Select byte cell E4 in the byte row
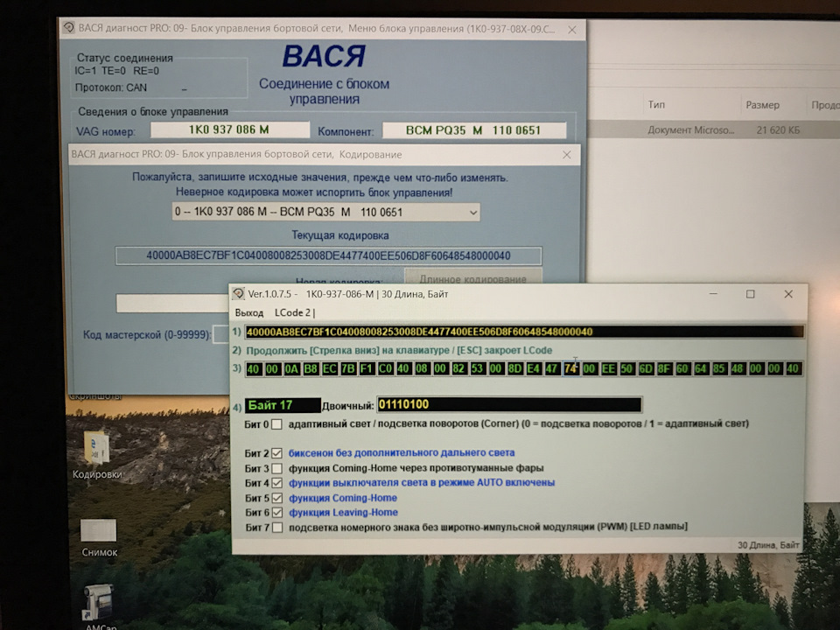The width and height of the screenshot is (840, 630). coord(534,368)
